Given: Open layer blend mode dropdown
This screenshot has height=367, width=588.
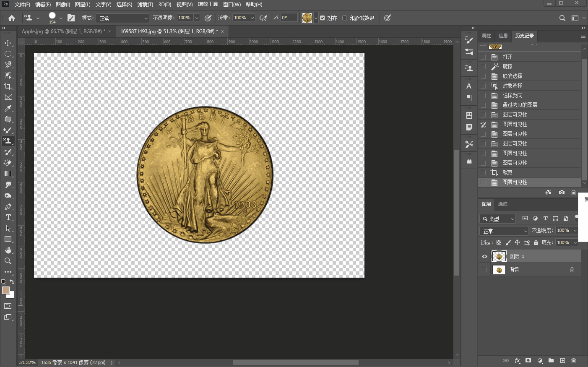Looking at the screenshot, I should coord(504,231).
